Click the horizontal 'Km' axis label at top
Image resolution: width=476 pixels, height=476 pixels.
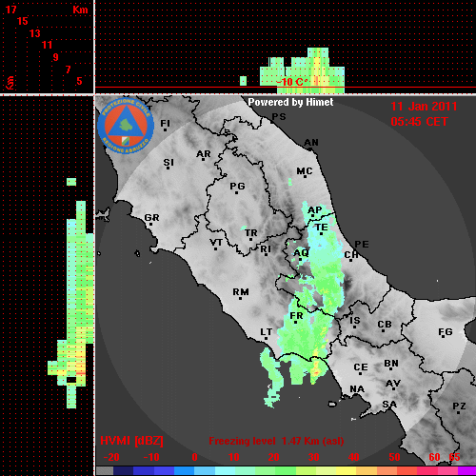point(80,10)
